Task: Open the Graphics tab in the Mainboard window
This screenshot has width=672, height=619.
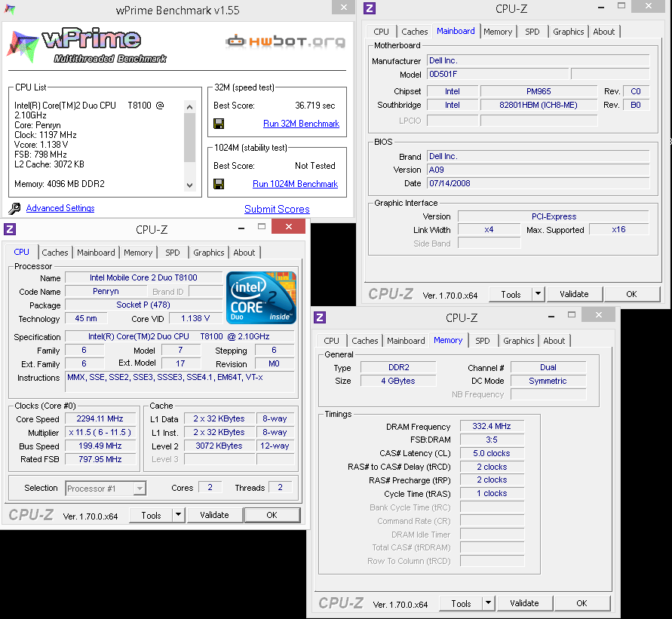Action: coord(568,32)
